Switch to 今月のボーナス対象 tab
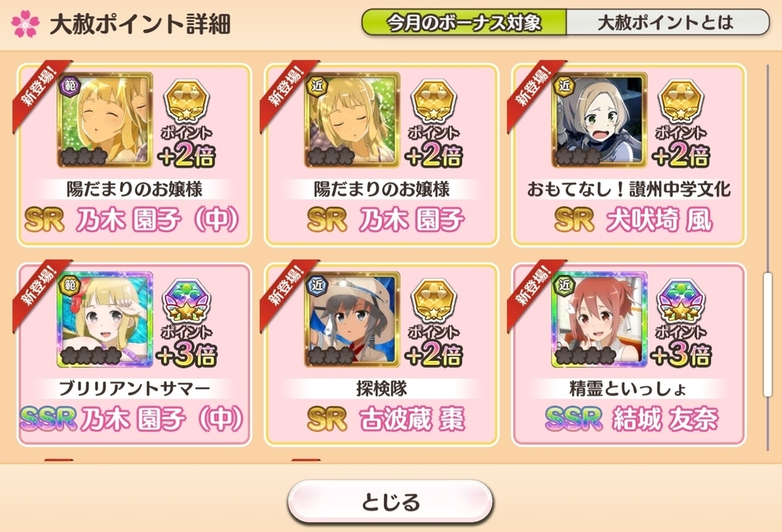The width and height of the screenshot is (782, 532). pyautogui.click(x=464, y=22)
